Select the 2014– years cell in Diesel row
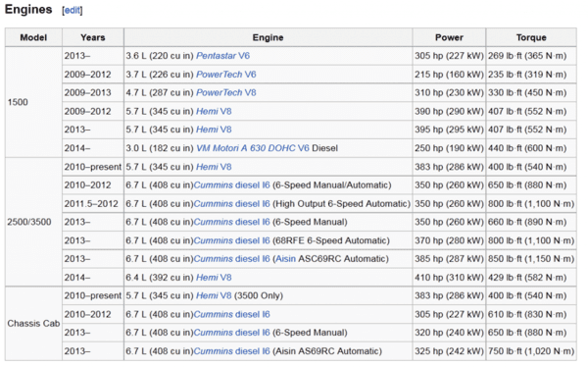The image size is (588, 367). coord(93,148)
